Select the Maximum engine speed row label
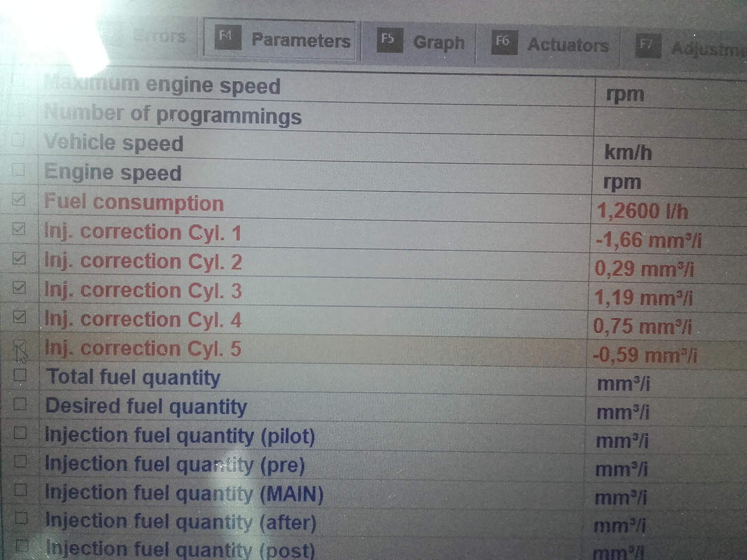747x560 pixels. [x=162, y=85]
